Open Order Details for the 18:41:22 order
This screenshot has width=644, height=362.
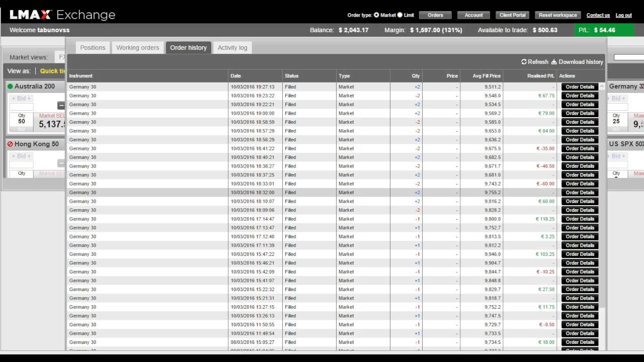click(x=580, y=148)
